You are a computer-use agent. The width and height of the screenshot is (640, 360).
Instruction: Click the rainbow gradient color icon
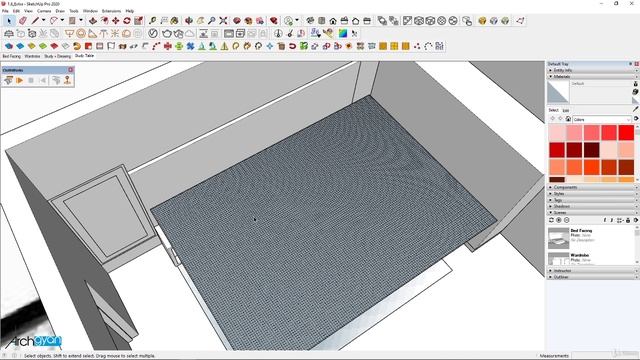(343, 33)
